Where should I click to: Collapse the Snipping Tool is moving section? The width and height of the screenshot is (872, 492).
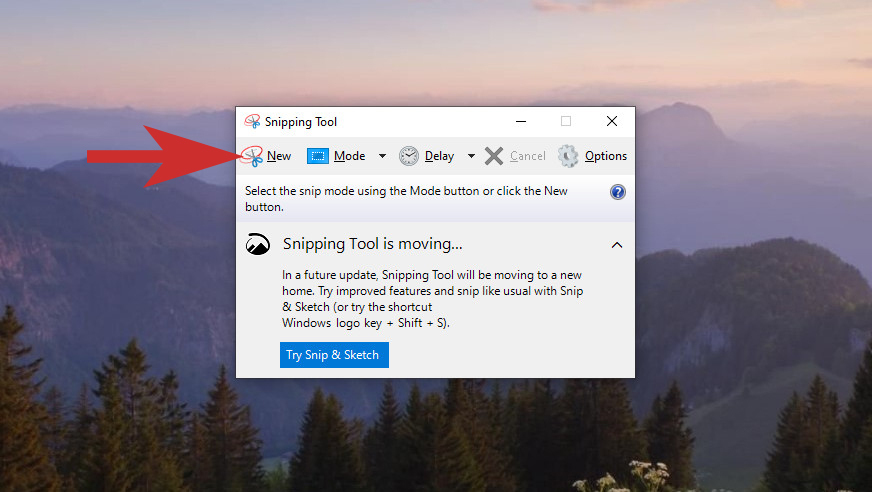617,245
